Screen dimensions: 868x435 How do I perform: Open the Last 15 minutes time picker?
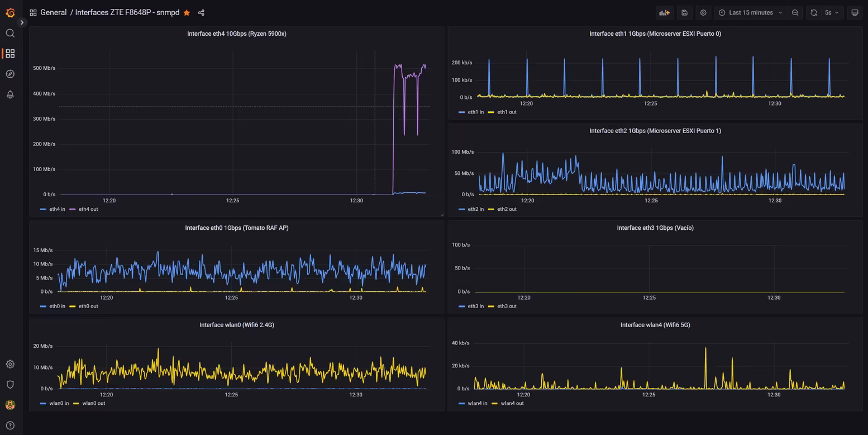click(751, 12)
